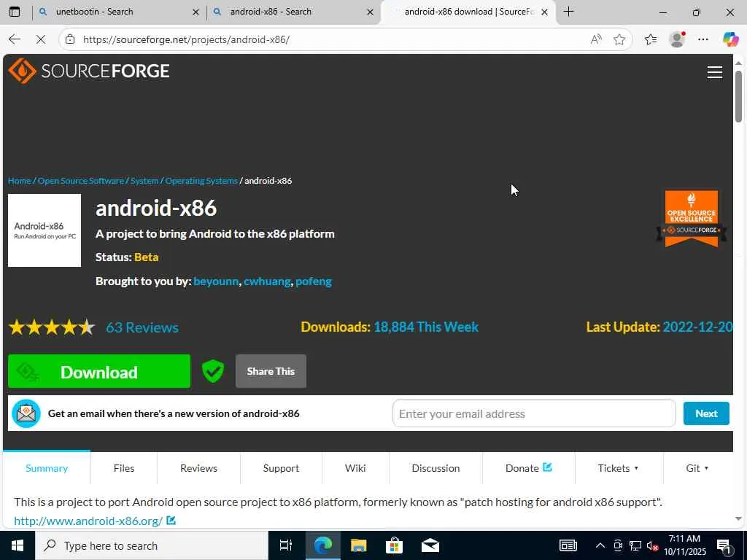
Task: Open the browser profile icon
Action: point(677,39)
